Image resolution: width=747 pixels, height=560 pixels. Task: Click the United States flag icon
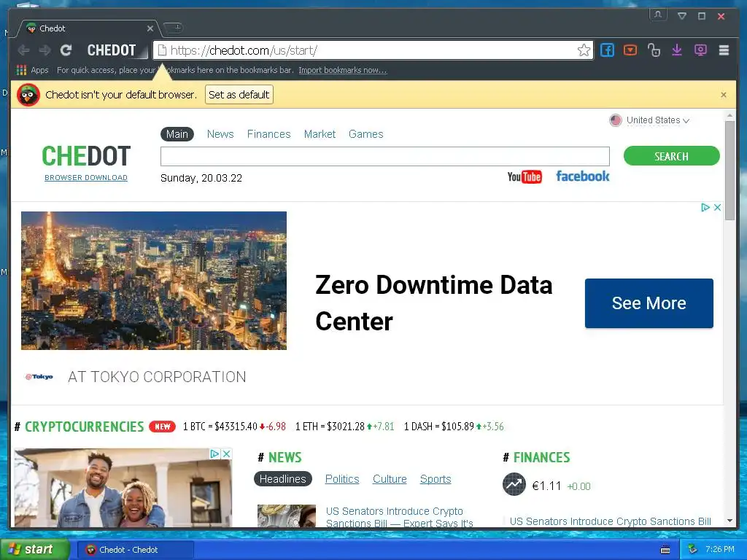click(x=616, y=120)
